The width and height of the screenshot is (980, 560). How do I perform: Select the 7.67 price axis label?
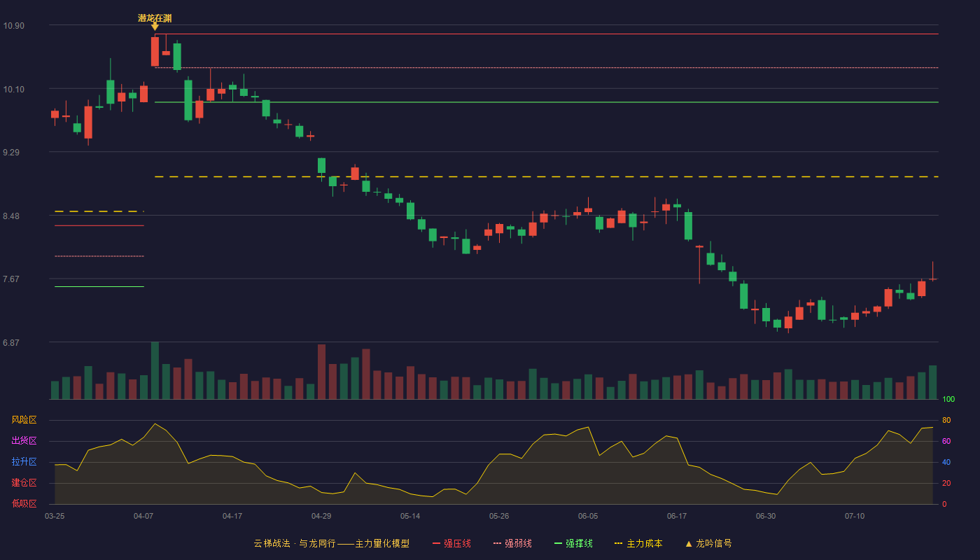pos(12,279)
